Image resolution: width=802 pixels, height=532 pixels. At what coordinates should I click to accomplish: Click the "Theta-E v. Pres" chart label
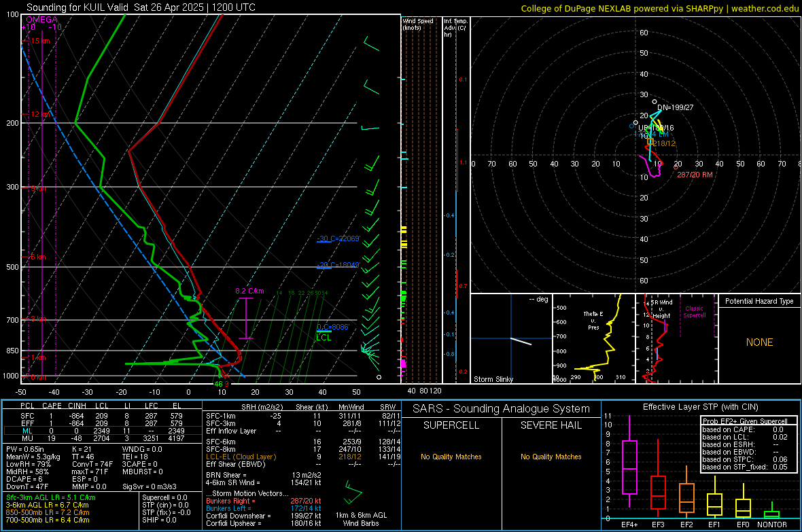[593, 320]
